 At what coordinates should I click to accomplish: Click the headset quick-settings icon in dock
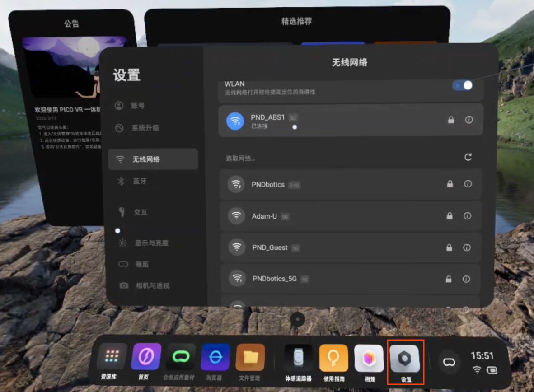click(449, 362)
